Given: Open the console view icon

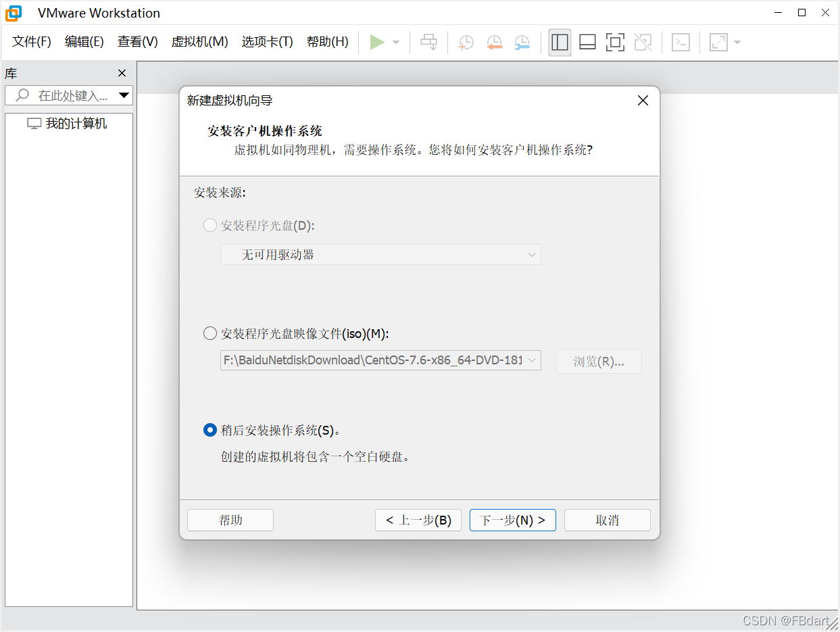Looking at the screenshot, I should (x=681, y=42).
